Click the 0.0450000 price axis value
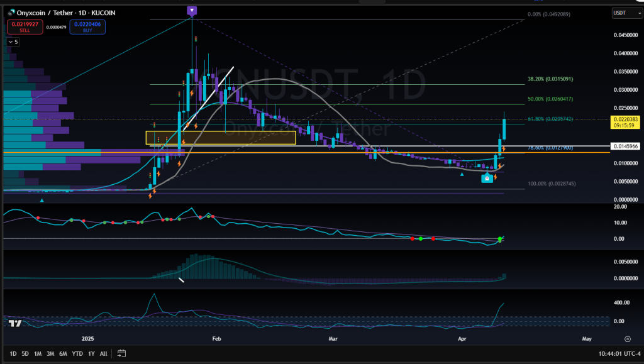644x364 pixels. (x=626, y=35)
